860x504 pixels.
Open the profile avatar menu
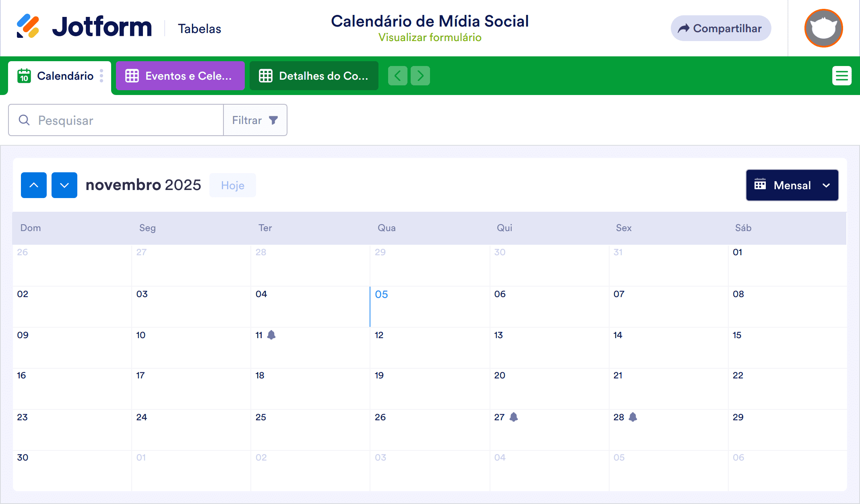coord(823,28)
